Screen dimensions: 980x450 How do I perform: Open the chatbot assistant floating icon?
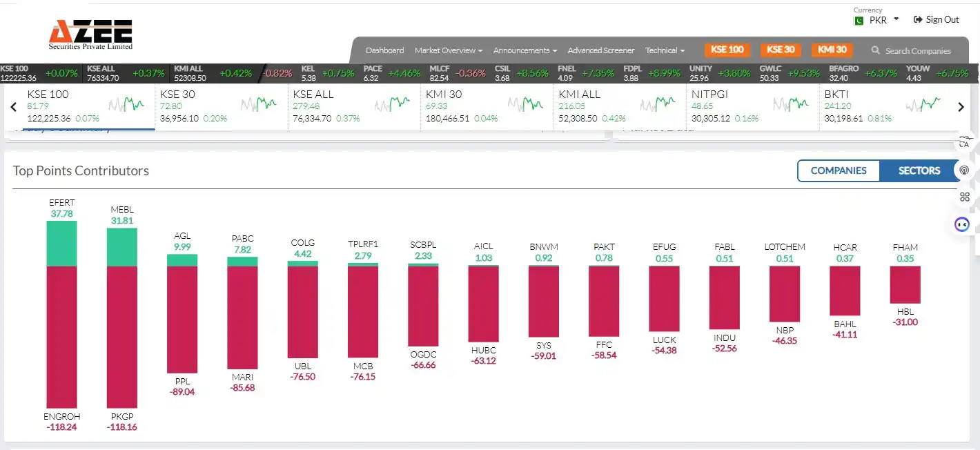[962, 224]
